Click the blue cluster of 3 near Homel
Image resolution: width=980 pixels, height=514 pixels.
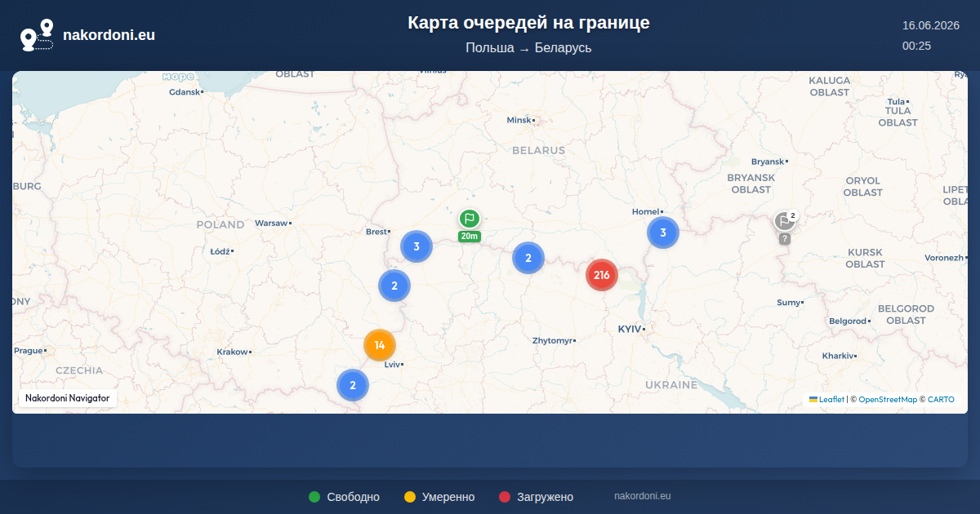pos(663,233)
